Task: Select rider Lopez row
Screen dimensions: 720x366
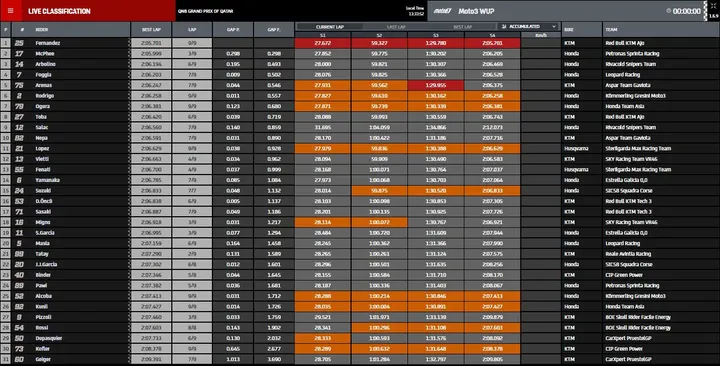Action: pyautogui.click(x=360, y=149)
